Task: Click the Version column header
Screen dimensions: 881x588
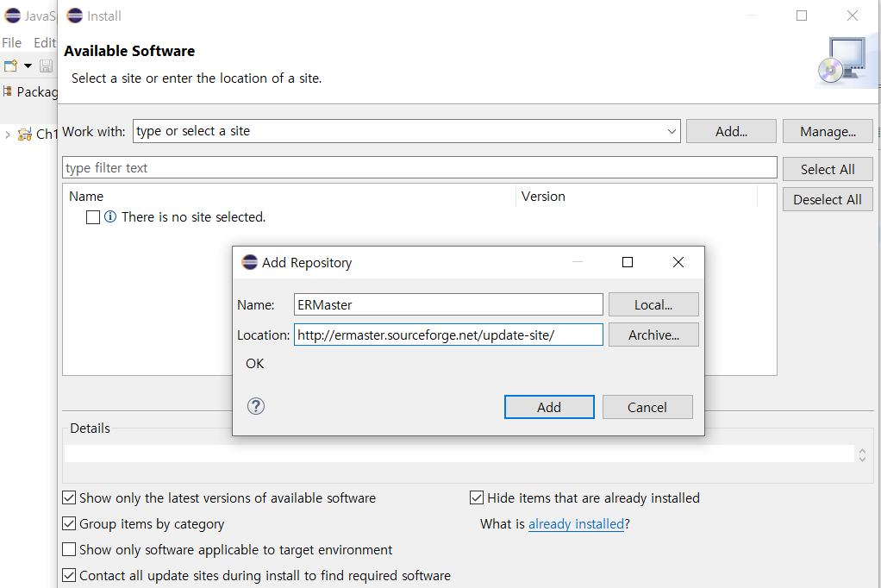Action: (636, 197)
